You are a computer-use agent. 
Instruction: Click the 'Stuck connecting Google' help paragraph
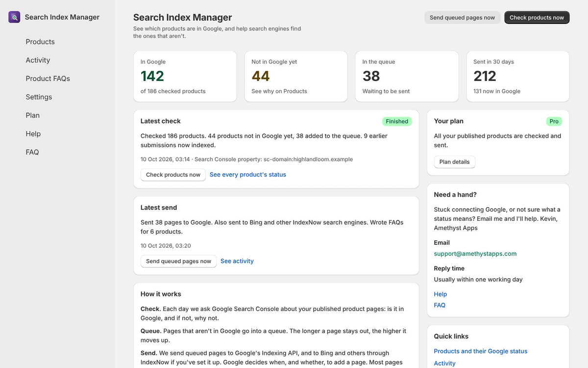[497, 219]
